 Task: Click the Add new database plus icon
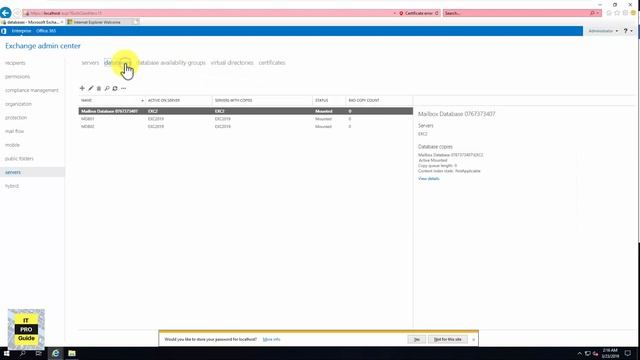pyautogui.click(x=82, y=88)
